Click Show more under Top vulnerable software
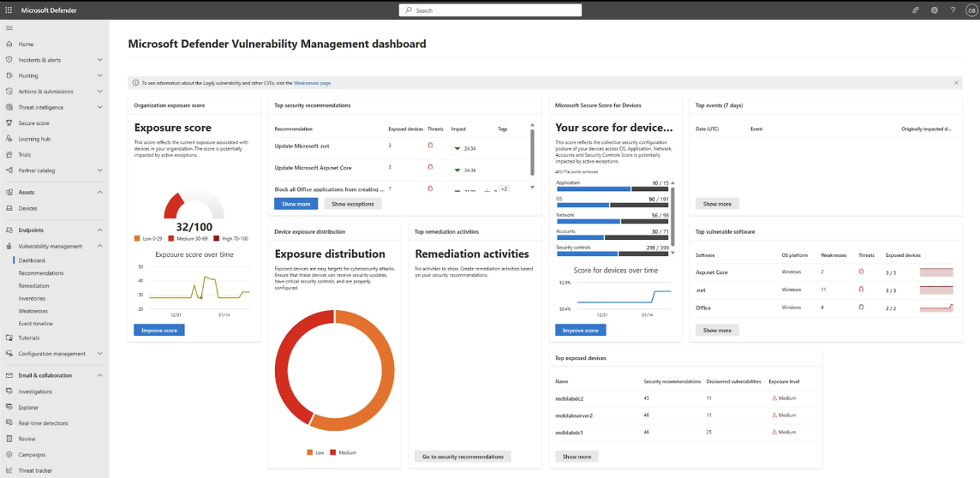980x478 pixels. pos(717,330)
